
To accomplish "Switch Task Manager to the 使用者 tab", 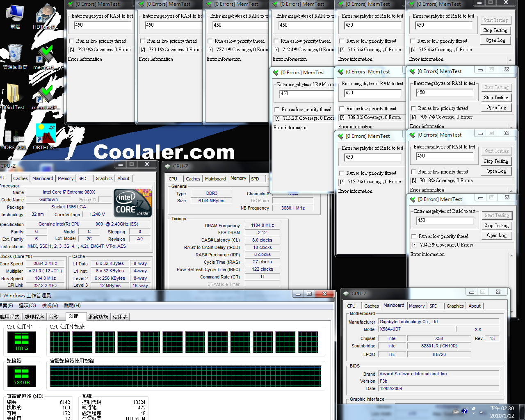I will [120, 317].
